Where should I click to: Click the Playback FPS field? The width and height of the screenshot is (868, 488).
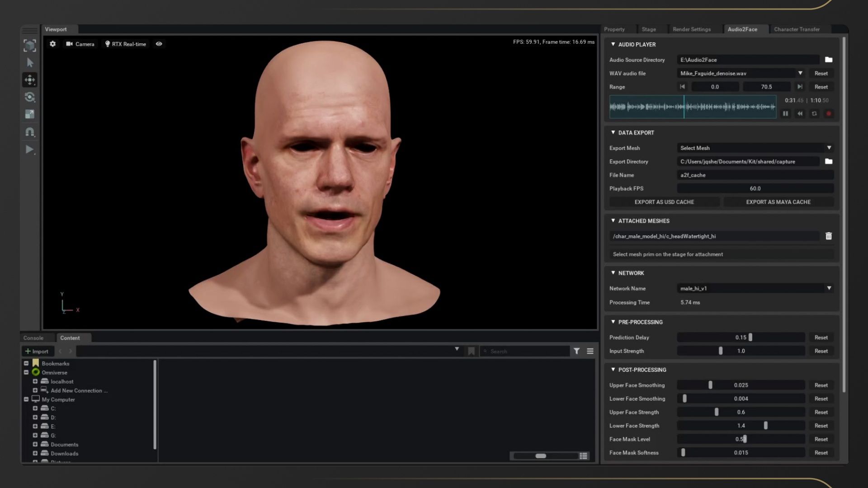click(755, 188)
